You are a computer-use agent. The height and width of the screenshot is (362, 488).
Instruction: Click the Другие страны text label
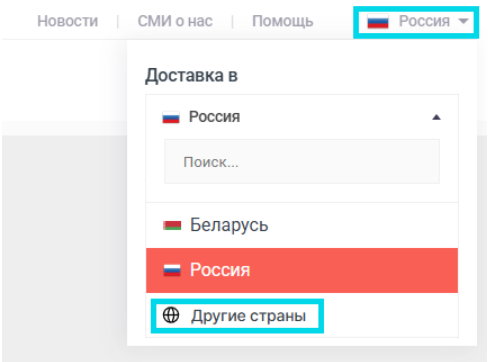click(248, 316)
